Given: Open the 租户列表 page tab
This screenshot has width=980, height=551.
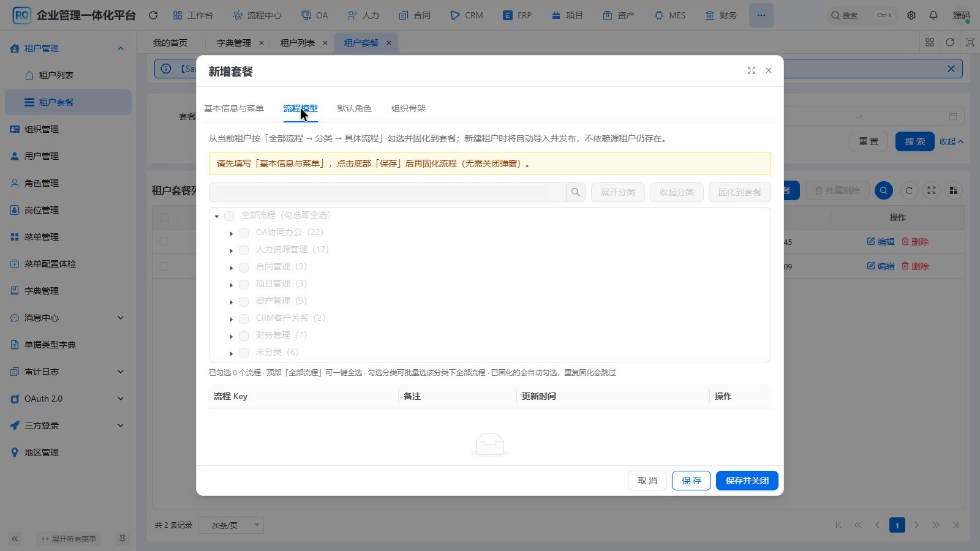Looking at the screenshot, I should (297, 43).
